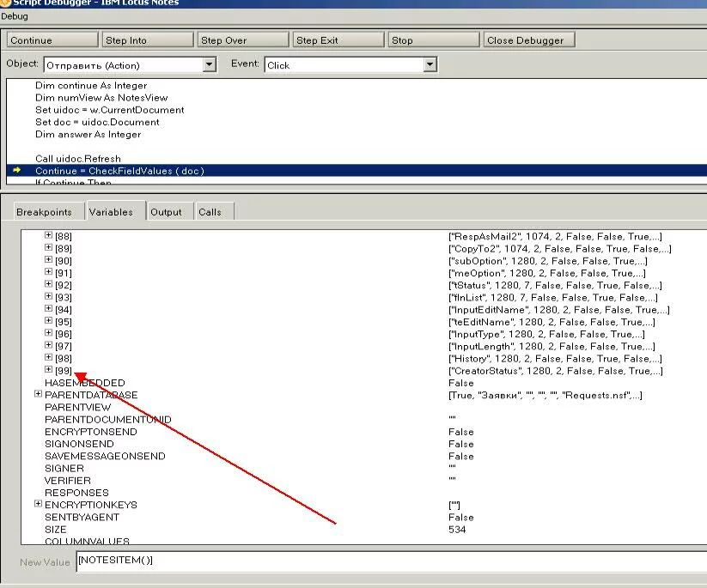The width and height of the screenshot is (707, 588).
Task: Select the Variables tab
Action: coord(111,212)
